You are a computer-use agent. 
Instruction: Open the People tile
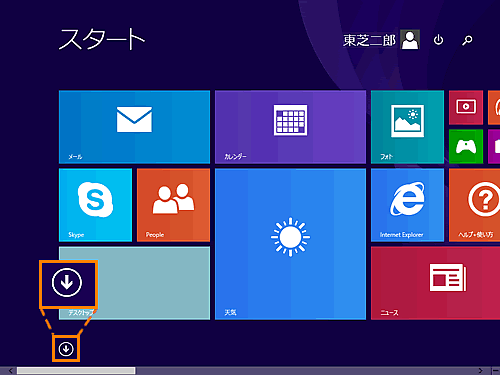(173, 205)
